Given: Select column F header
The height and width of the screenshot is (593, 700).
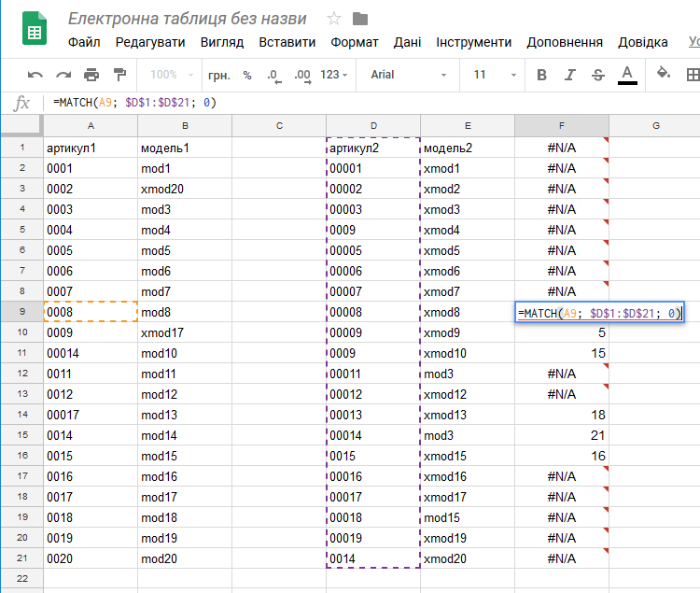Looking at the screenshot, I should pyautogui.click(x=562, y=125).
